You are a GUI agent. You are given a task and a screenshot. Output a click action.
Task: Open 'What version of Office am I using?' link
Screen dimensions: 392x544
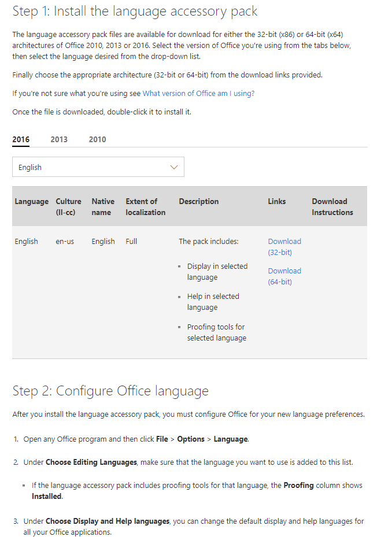[198, 93]
